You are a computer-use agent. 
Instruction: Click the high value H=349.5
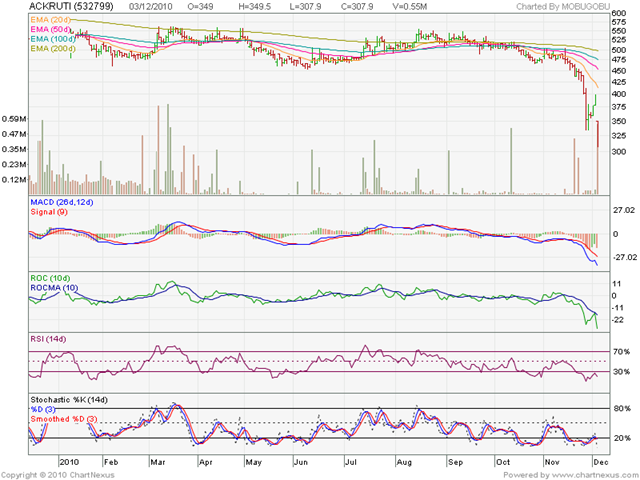(x=254, y=7)
